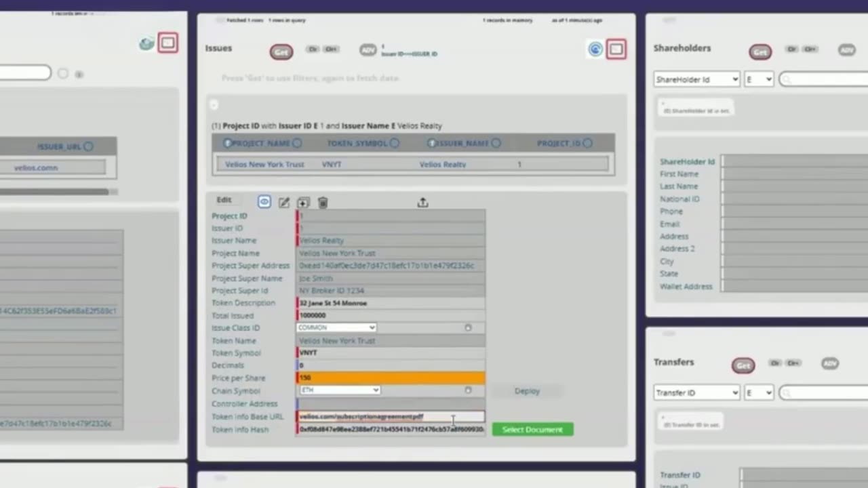The height and width of the screenshot is (488, 868).
Task: Open the E operator dropdown in Transfers
Action: pos(759,392)
